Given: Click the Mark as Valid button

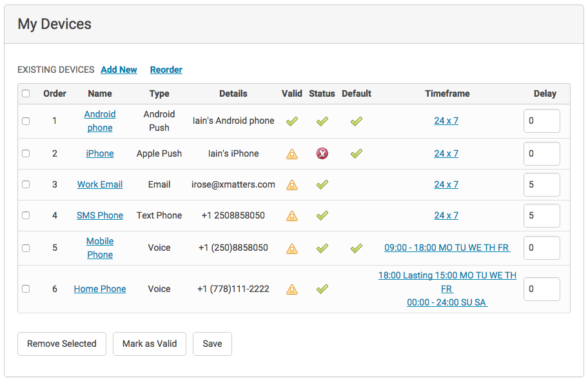Looking at the screenshot, I should [x=150, y=344].
